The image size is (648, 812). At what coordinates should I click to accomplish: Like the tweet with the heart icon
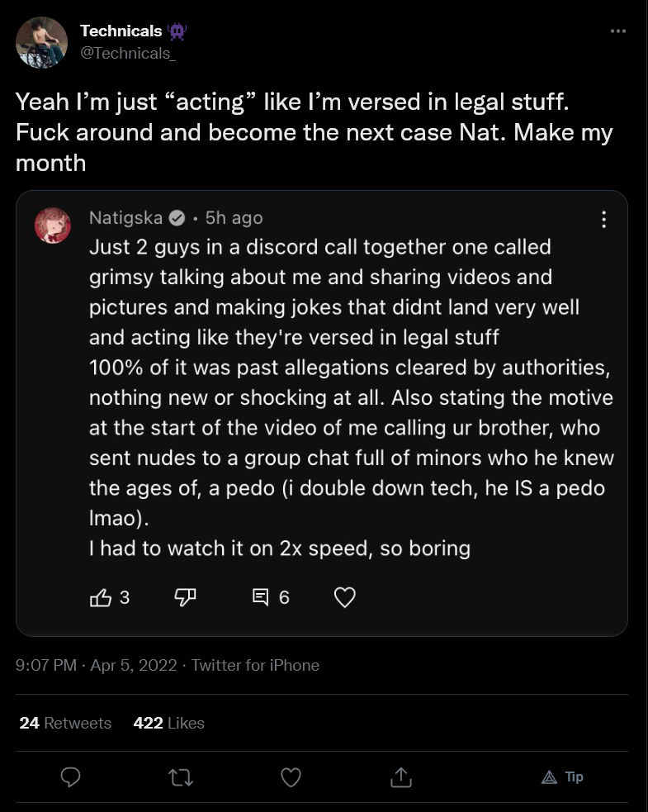(x=291, y=777)
